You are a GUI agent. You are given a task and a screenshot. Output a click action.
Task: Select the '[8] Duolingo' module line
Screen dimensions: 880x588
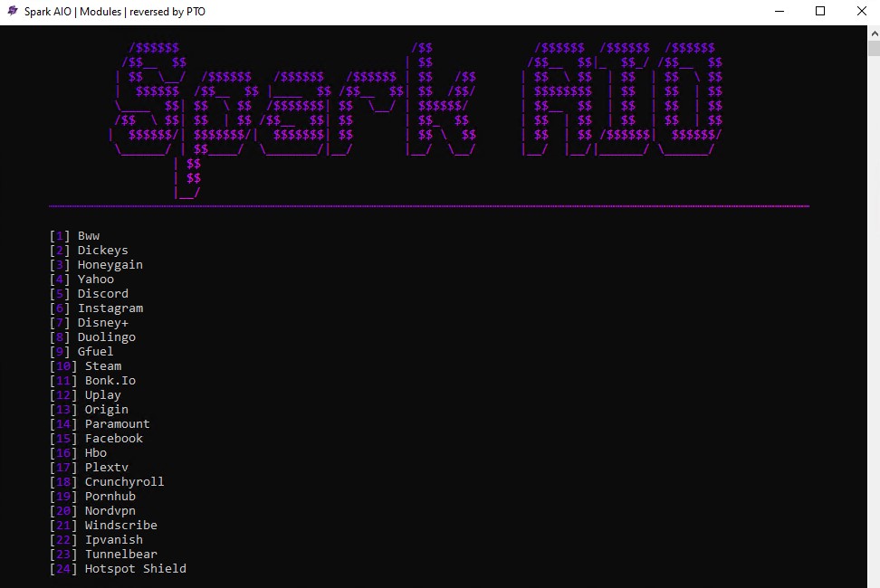[x=92, y=337]
